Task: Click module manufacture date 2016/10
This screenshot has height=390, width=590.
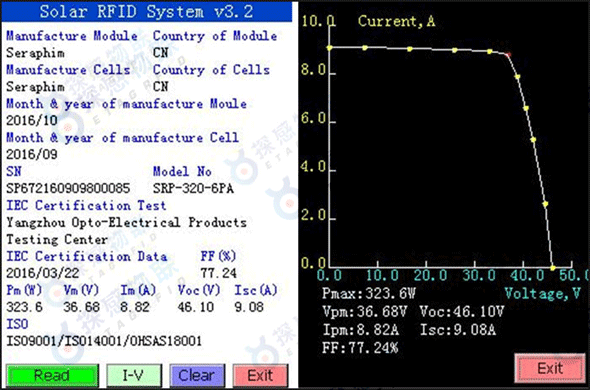Action: tap(32, 120)
